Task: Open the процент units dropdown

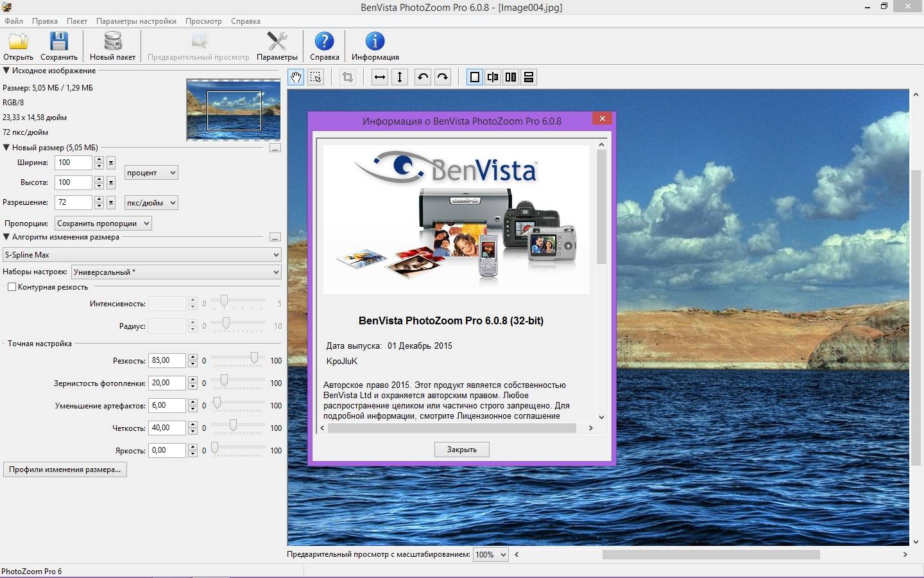Action: (151, 173)
